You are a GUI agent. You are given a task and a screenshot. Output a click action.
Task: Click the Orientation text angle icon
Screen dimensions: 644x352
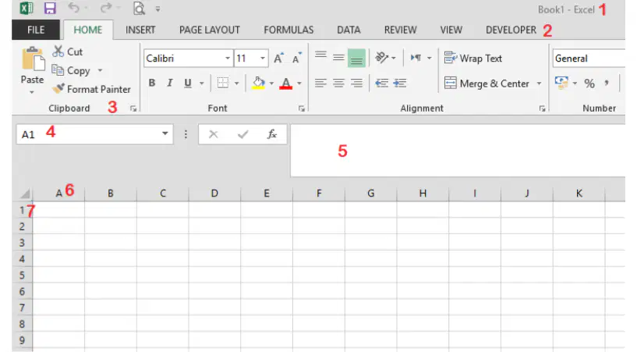(382, 58)
